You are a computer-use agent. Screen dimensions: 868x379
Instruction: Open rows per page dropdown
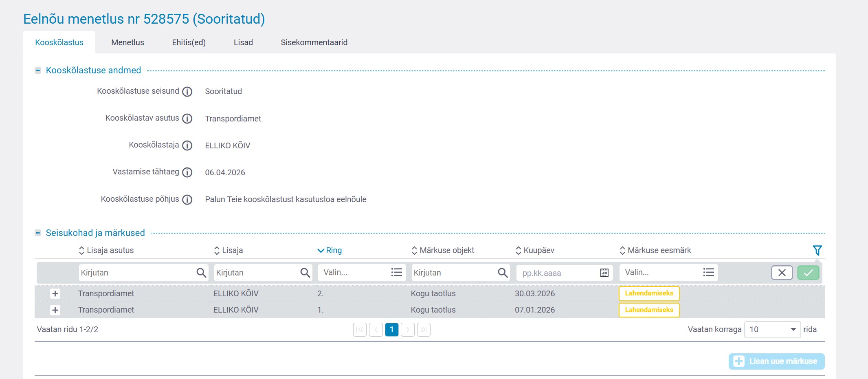772,329
